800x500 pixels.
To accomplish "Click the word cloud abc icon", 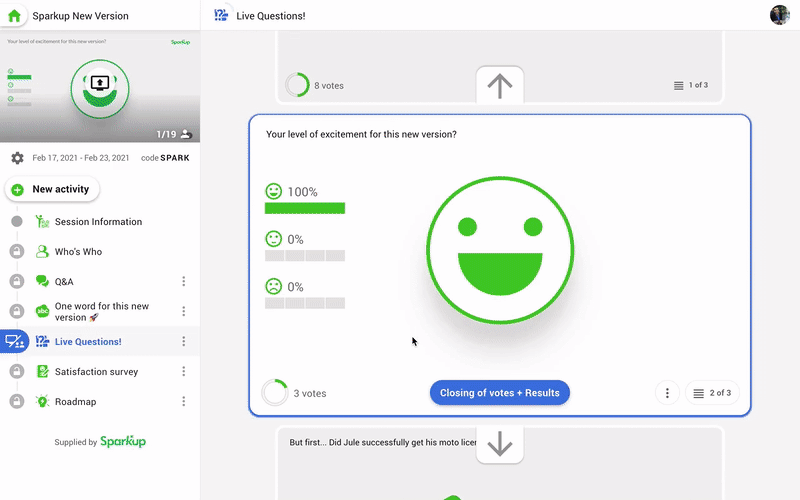I will 42,311.
